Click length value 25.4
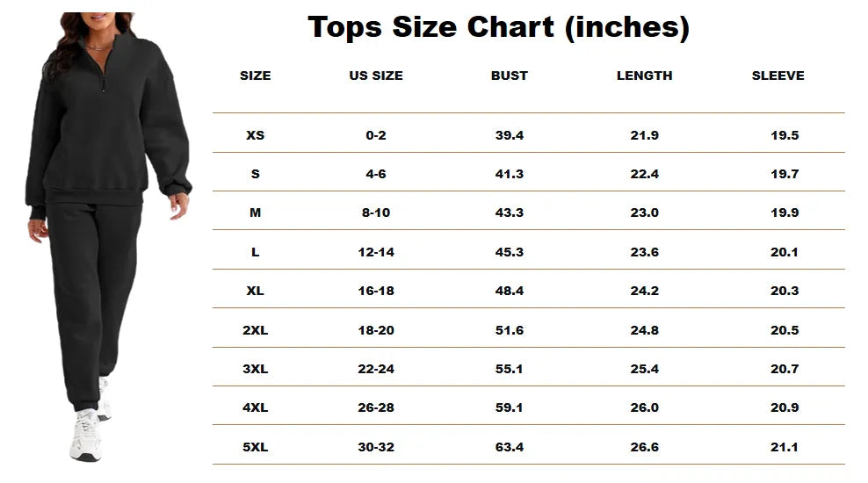Screen dimensions: 868x483 (x=644, y=369)
